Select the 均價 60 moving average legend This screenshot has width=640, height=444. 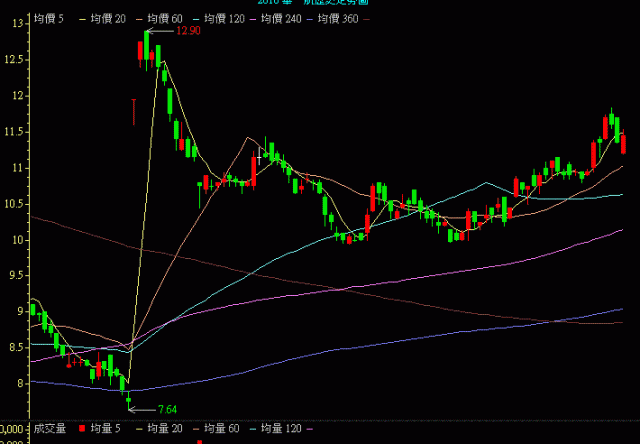point(165,19)
